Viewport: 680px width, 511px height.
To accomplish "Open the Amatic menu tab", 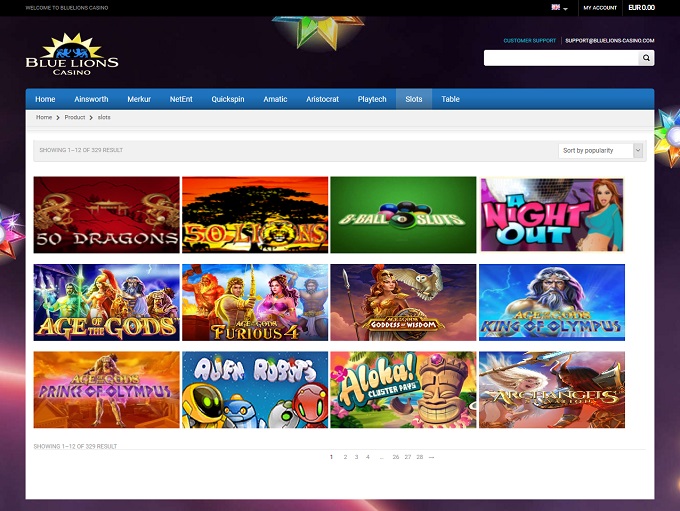I will 275,99.
